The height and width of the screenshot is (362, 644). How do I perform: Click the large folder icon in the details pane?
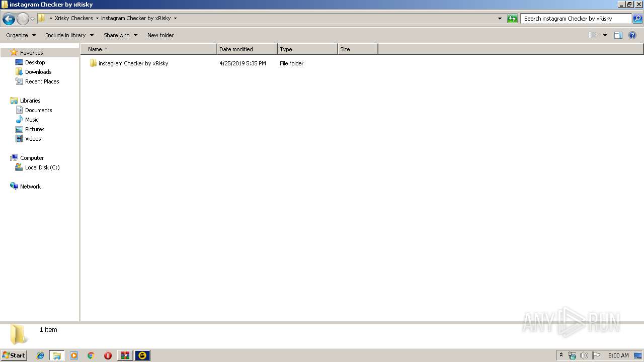click(19, 334)
